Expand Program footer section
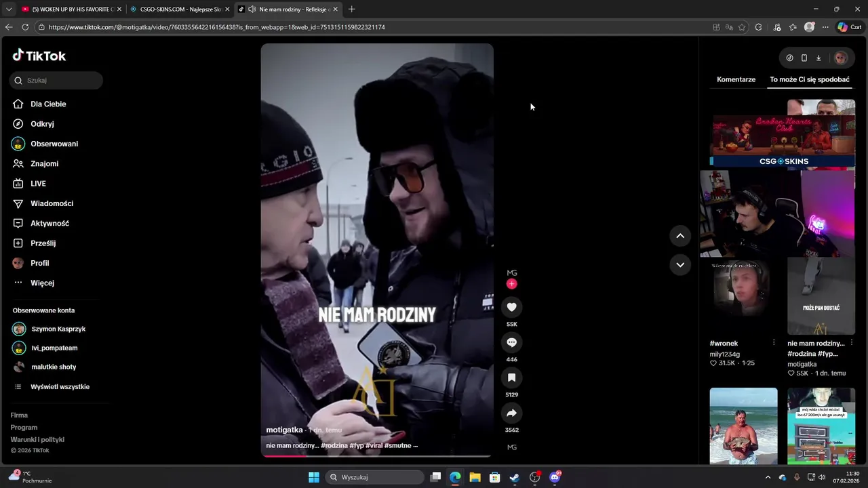The image size is (868, 488). click(24, 427)
